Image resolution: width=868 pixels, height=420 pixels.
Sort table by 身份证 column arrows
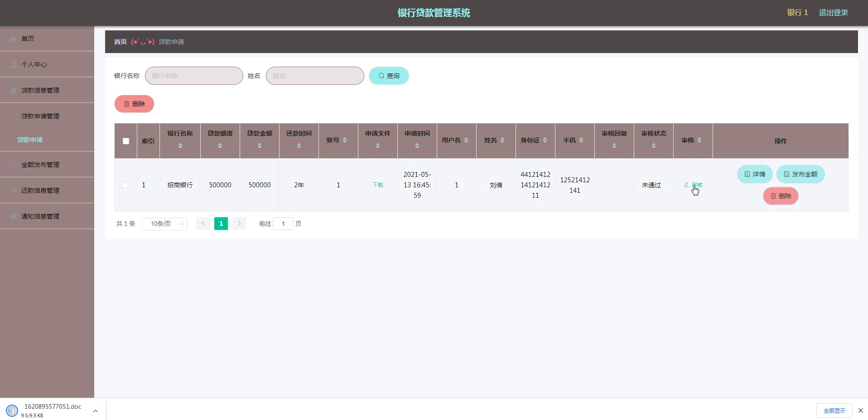coord(545,141)
